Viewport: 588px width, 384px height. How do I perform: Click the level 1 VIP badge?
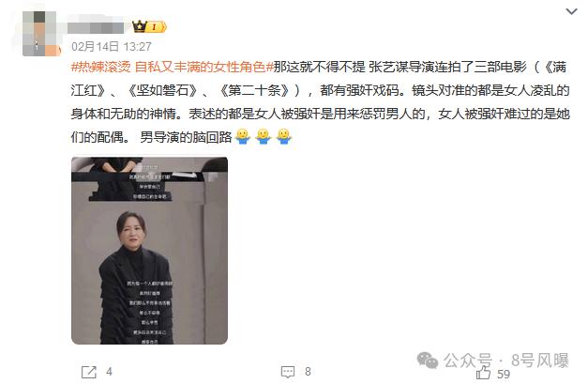tap(157, 26)
